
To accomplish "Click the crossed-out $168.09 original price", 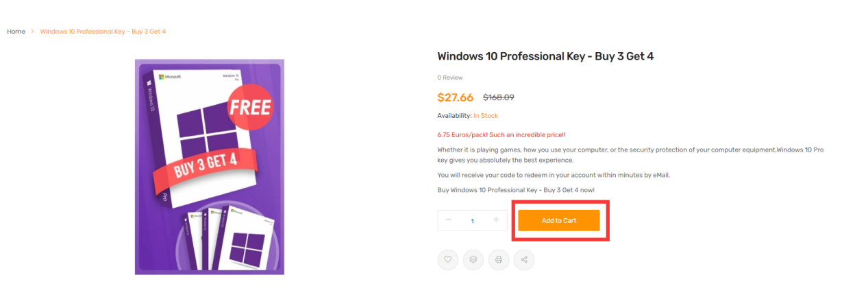I will pyautogui.click(x=498, y=97).
